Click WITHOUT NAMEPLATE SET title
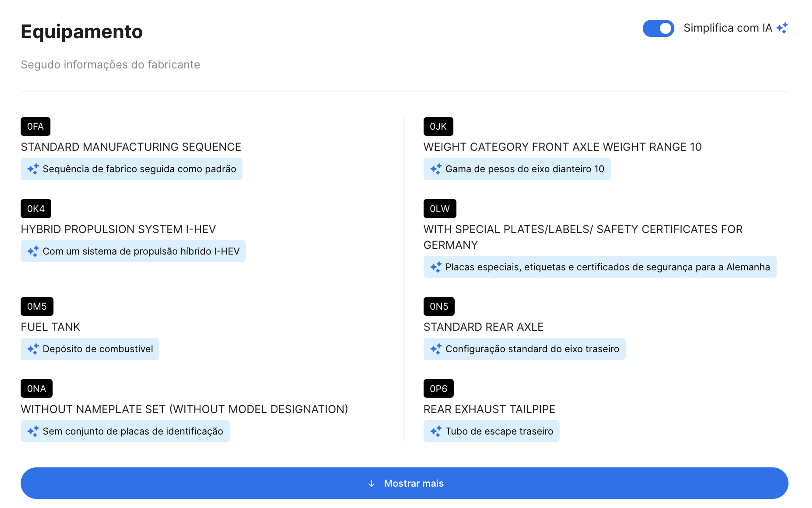The height and width of the screenshot is (508, 812). tap(184, 409)
